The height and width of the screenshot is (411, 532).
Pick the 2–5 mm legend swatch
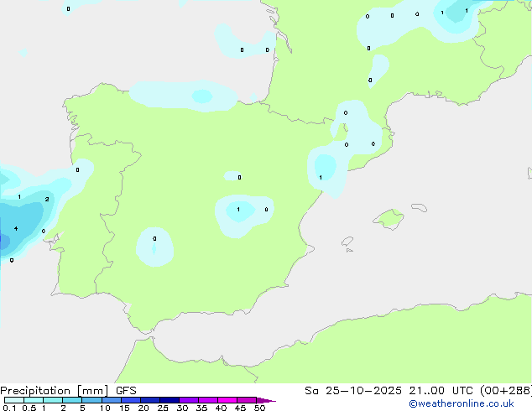point(72,400)
